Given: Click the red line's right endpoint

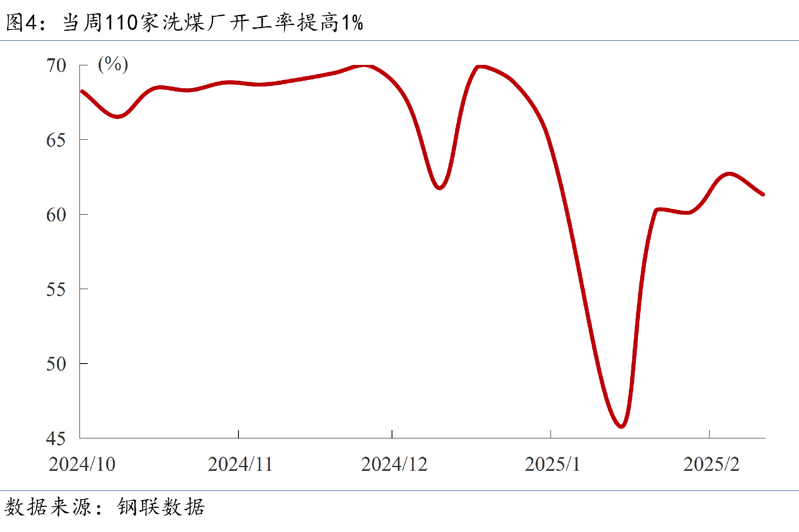Looking at the screenshot, I should click(x=762, y=194).
